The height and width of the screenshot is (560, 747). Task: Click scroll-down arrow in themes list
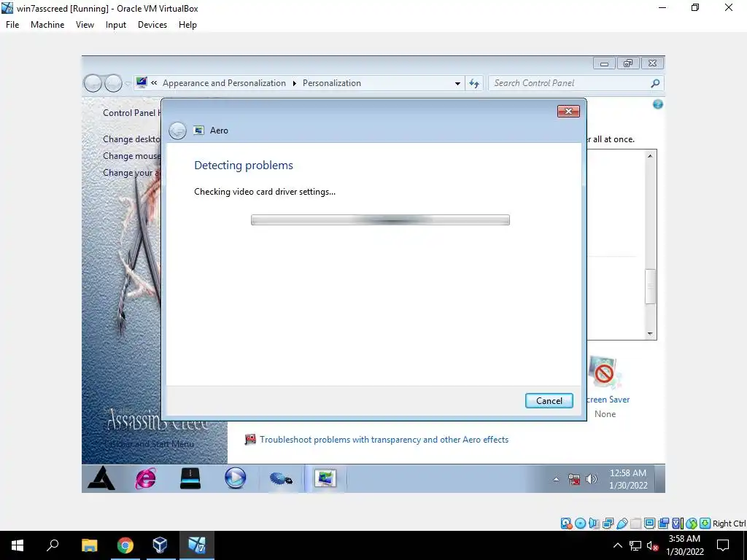tap(650, 334)
